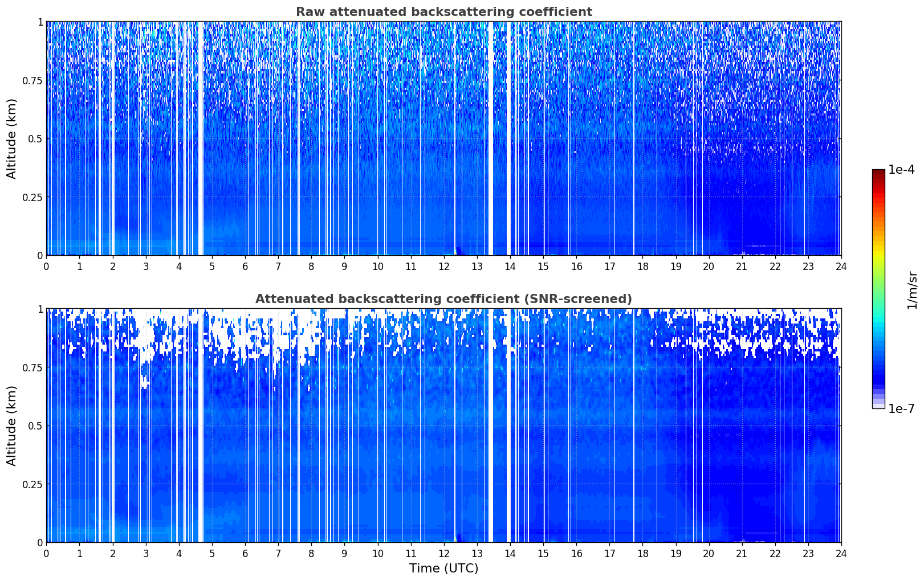The image size is (924, 581).
Task: Click the '6' hour tick under bottom panel
Action: pyautogui.click(x=245, y=553)
